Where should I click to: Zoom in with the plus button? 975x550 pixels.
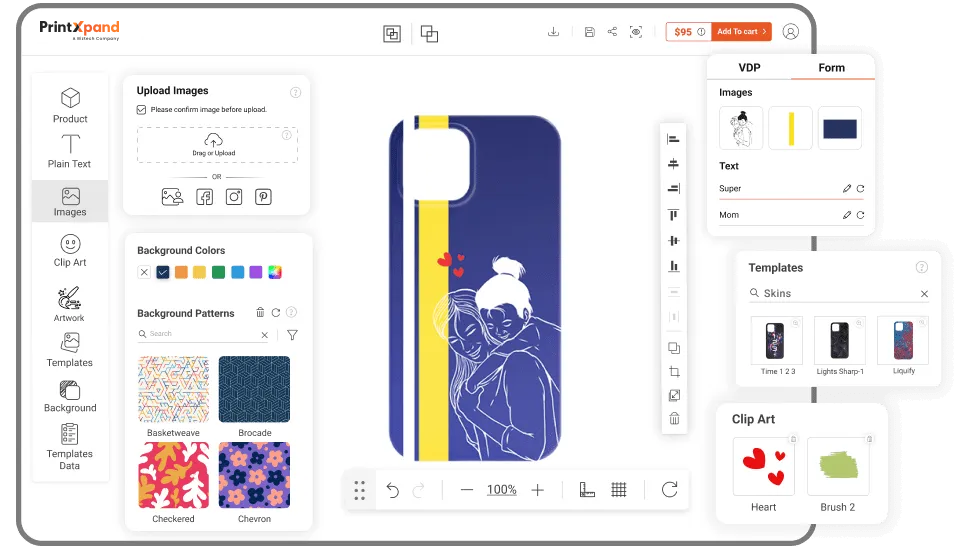(538, 490)
